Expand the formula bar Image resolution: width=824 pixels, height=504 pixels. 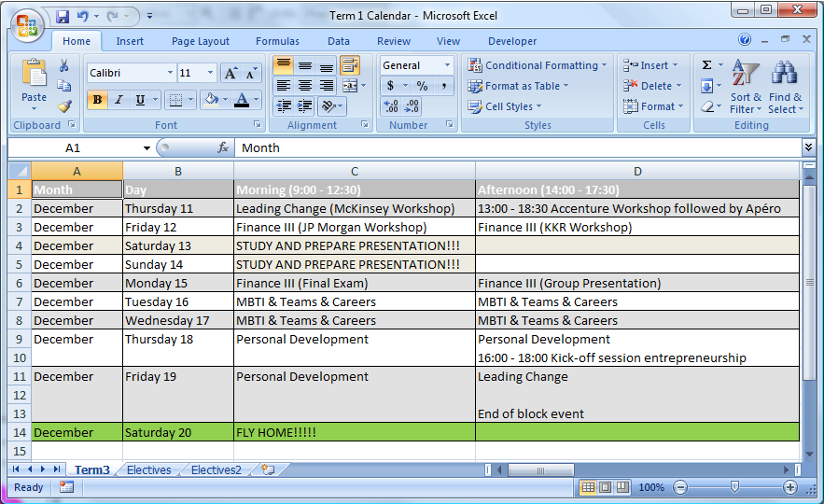808,147
